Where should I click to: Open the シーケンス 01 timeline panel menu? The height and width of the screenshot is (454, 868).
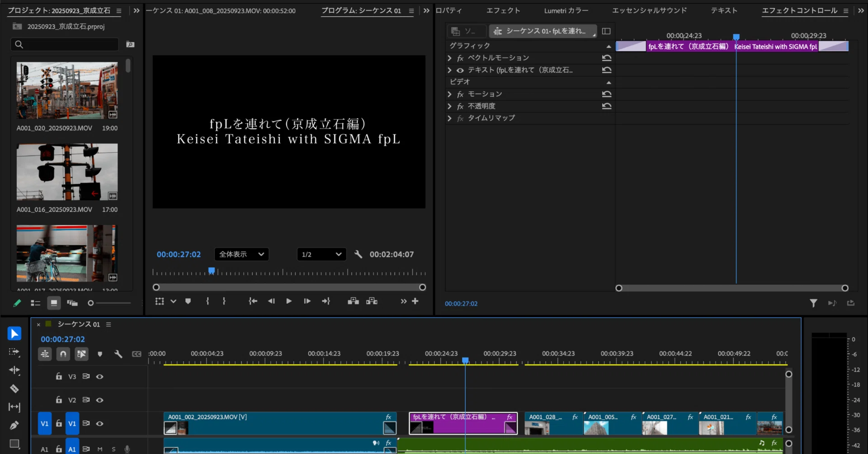click(x=108, y=324)
